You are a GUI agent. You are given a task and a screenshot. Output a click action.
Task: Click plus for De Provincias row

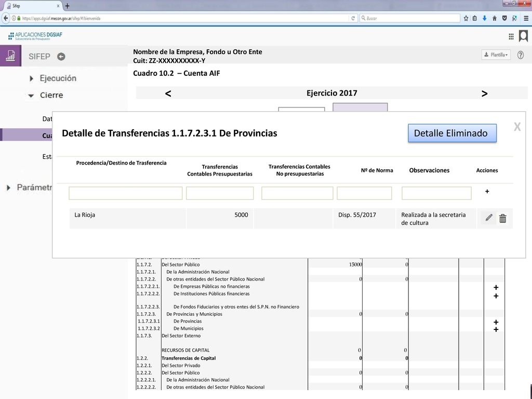[496, 322]
